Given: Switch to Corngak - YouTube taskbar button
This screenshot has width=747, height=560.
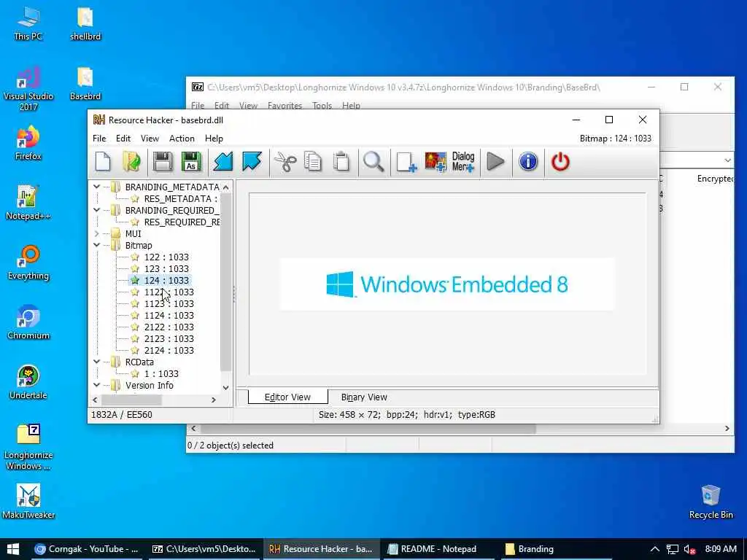Looking at the screenshot, I should [86, 549].
